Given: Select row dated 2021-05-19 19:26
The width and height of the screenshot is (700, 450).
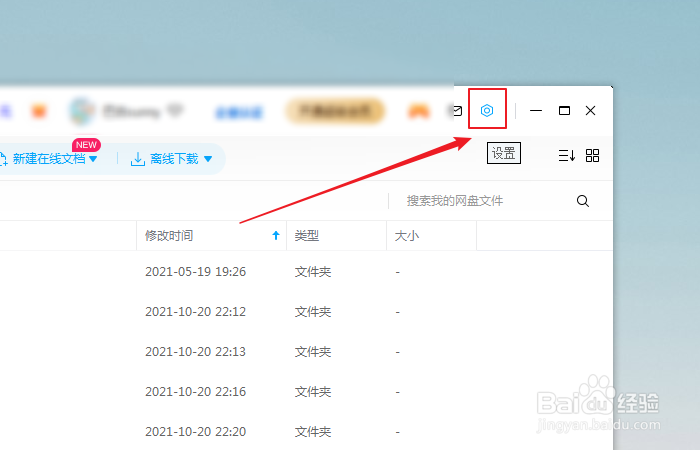Looking at the screenshot, I should tap(306, 271).
